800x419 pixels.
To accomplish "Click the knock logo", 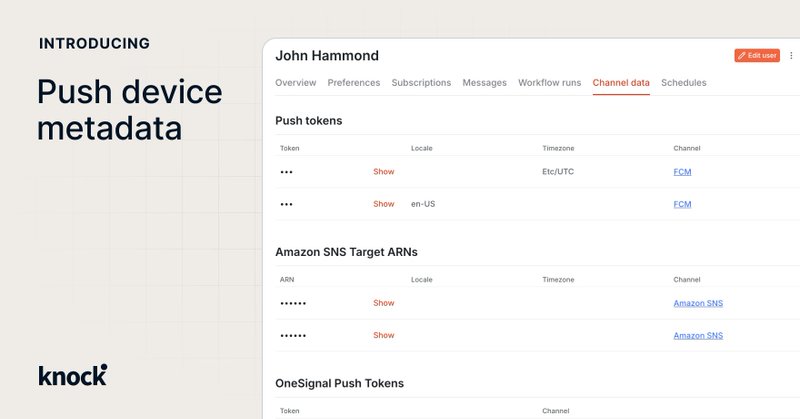I will pos(73,375).
